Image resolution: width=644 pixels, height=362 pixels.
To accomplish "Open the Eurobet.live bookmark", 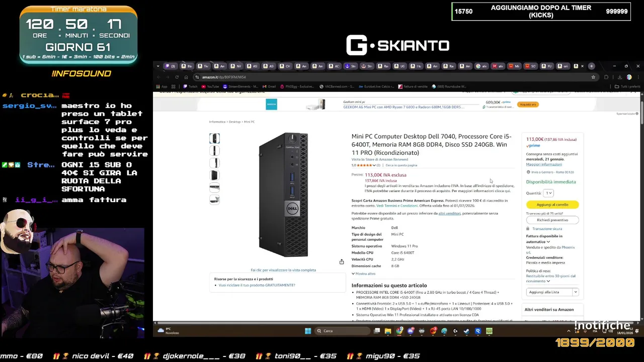I will tap(376, 86).
